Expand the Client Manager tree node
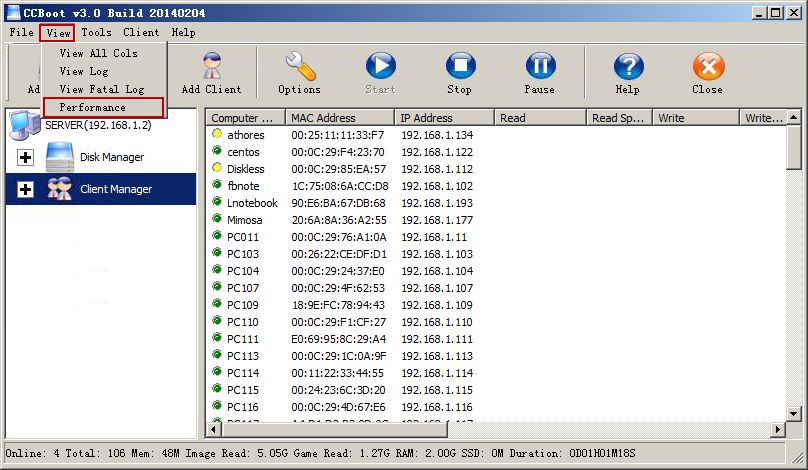Screen dimensions: 808x470 25,189
